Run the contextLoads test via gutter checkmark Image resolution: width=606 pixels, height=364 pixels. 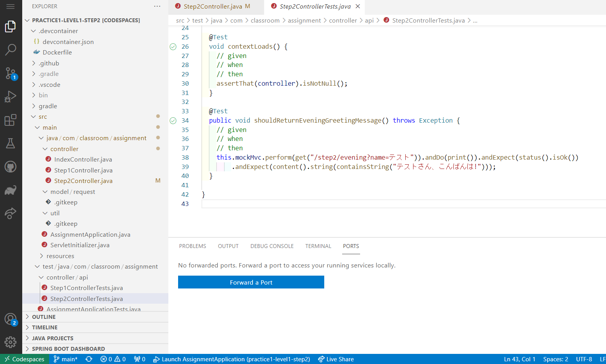173,46
